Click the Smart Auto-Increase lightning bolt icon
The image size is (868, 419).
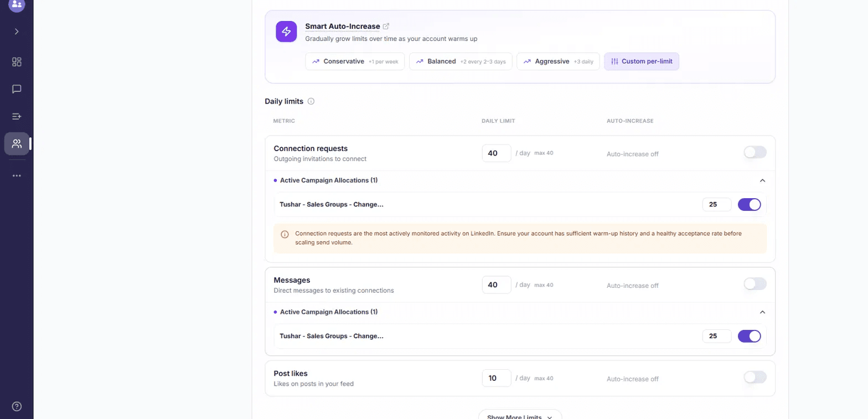tap(286, 32)
